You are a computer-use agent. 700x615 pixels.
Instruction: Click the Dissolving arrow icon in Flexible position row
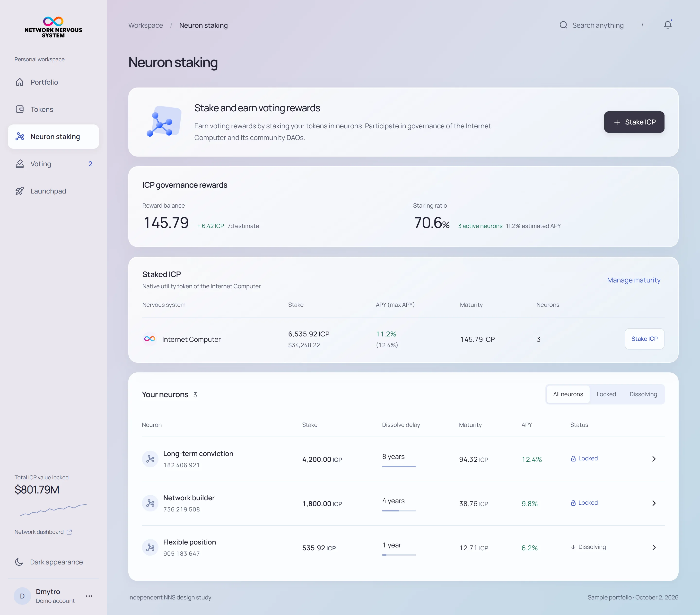[573, 547]
